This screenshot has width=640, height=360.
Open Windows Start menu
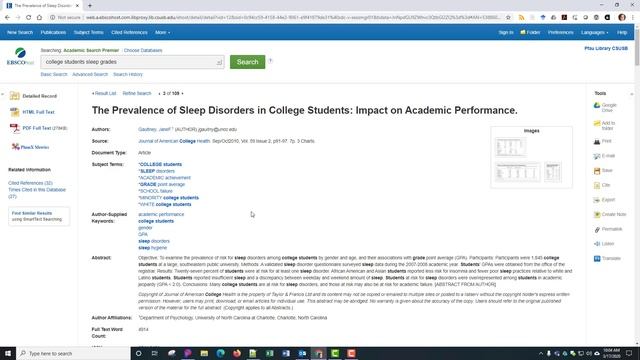(8, 353)
